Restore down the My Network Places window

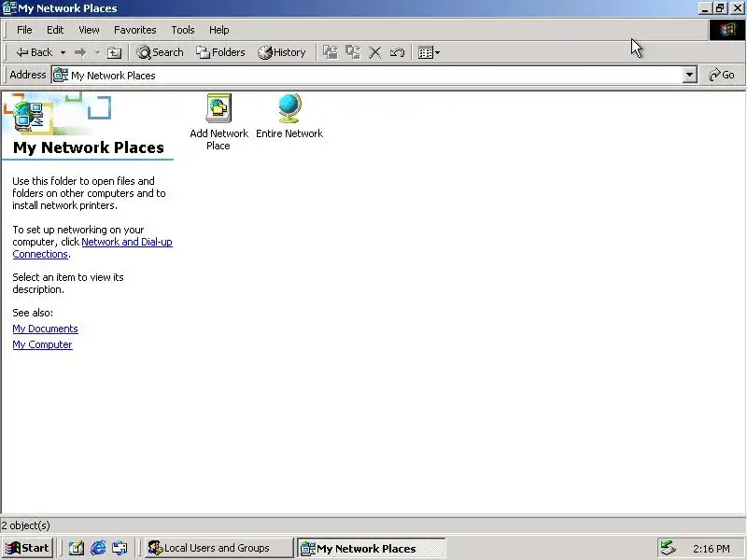coord(720,8)
